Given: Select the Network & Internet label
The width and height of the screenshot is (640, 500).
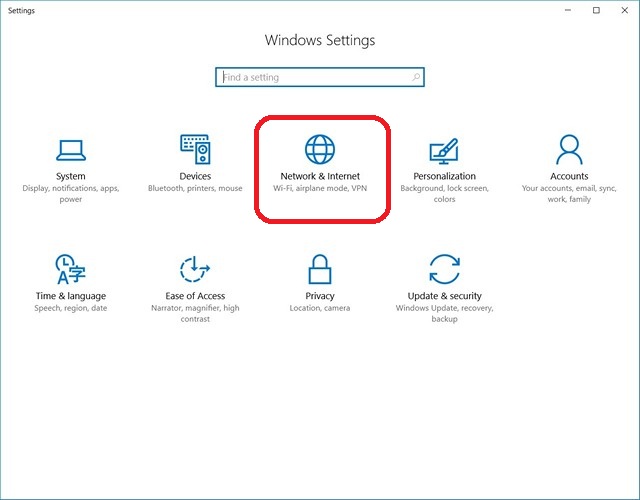Looking at the screenshot, I should coord(320,176).
